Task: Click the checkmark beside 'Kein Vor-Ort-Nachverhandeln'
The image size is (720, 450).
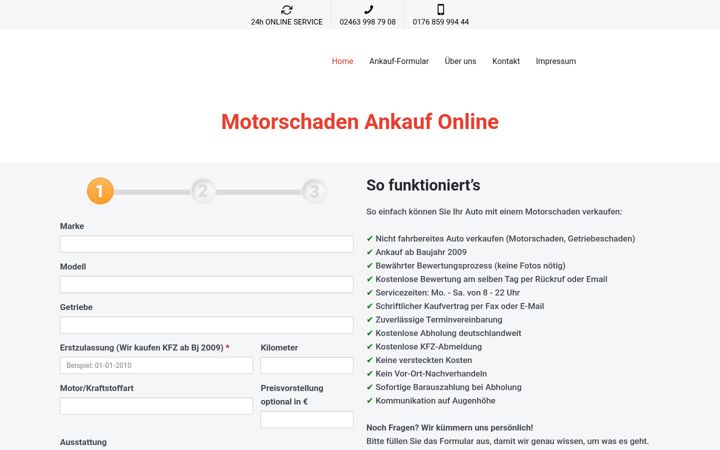Action: [370, 373]
